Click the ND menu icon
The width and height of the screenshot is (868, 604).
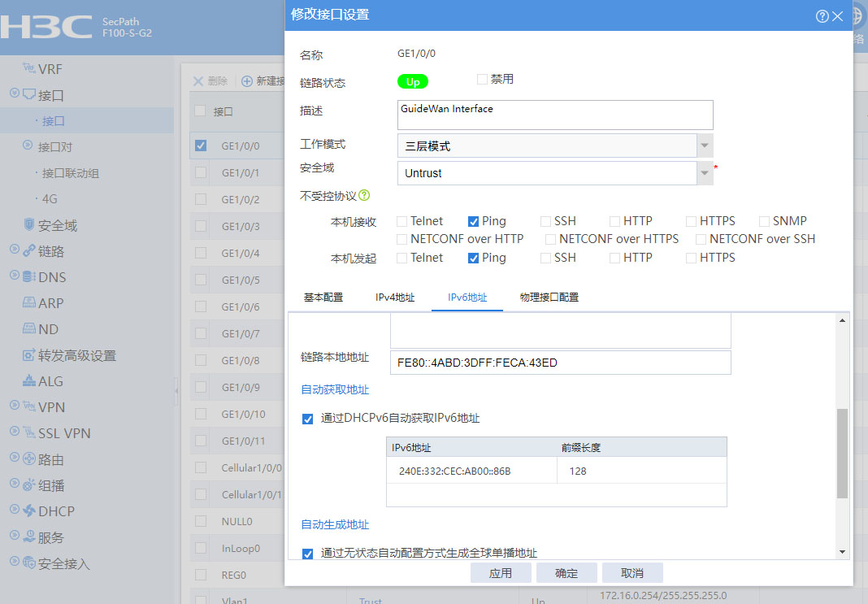(28, 328)
